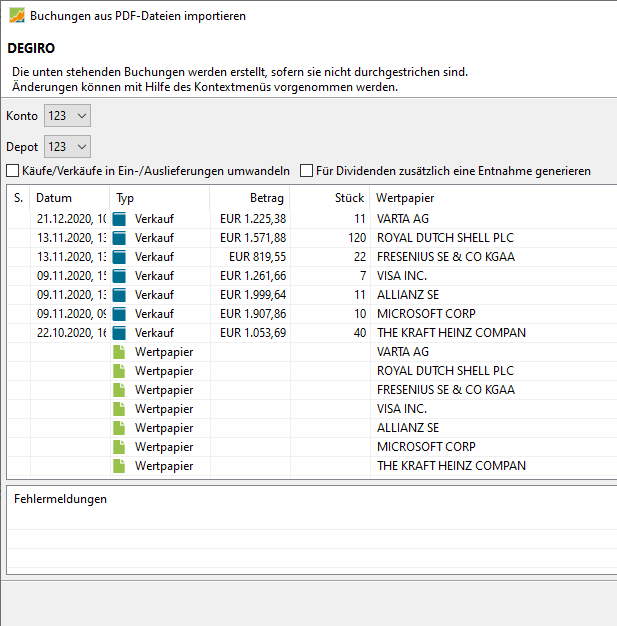Click the Verkauf icon in the VARTA AG row
The image size is (617, 626).
119,219
